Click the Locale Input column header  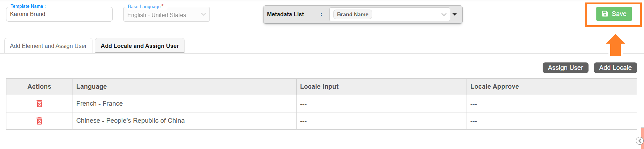319,87
